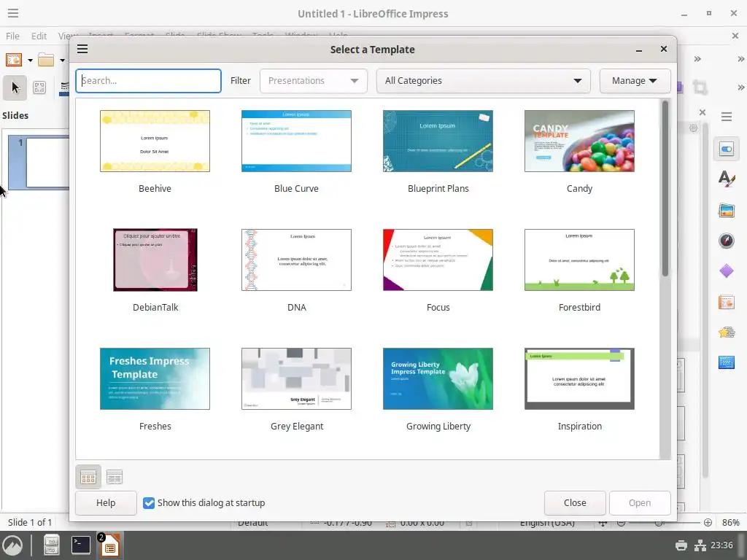Click the Open button in dialog
Screen dimensions: 747x560
[x=639, y=503]
